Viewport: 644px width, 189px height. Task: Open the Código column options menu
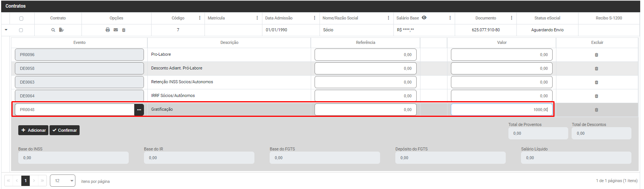[x=200, y=18]
